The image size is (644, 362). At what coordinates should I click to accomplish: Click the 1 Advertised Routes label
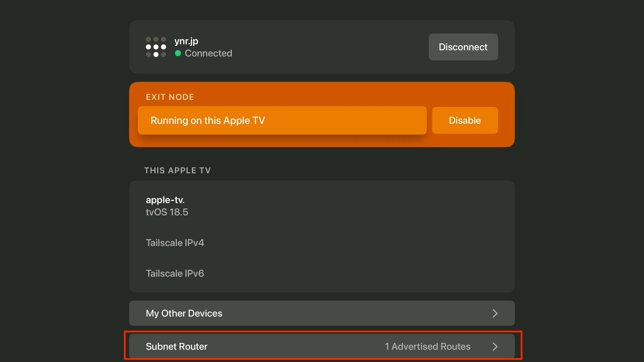pyautogui.click(x=427, y=347)
